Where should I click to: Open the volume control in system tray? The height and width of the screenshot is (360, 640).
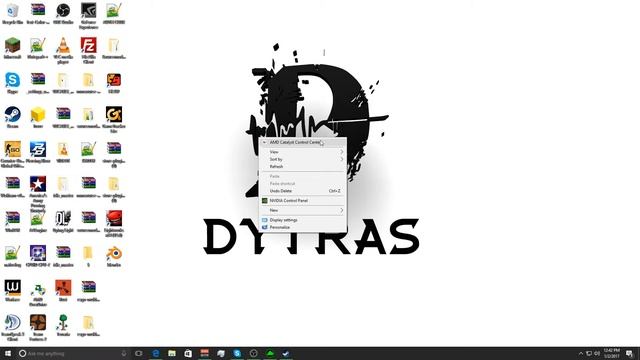point(597,353)
